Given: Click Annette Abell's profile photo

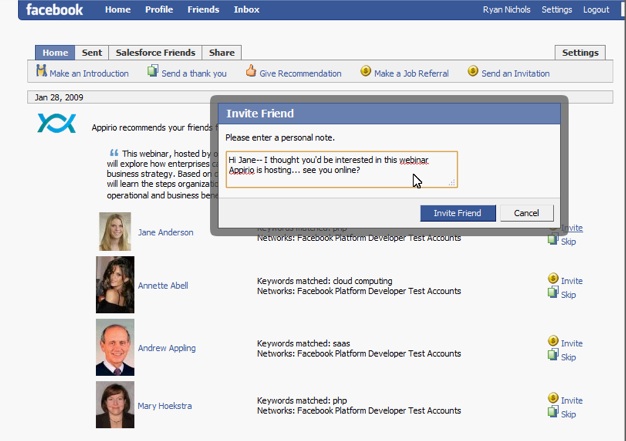Looking at the screenshot, I should (115, 285).
